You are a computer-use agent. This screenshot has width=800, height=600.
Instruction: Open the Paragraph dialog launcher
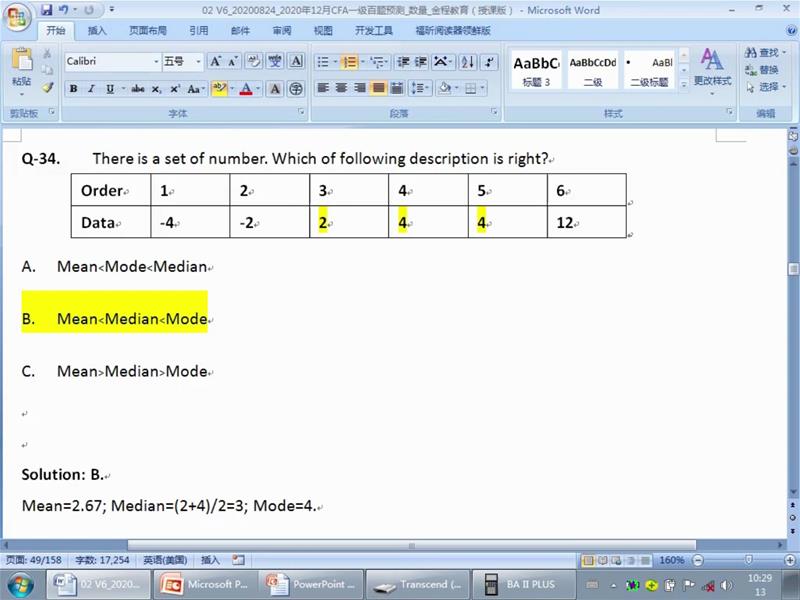coord(494,112)
